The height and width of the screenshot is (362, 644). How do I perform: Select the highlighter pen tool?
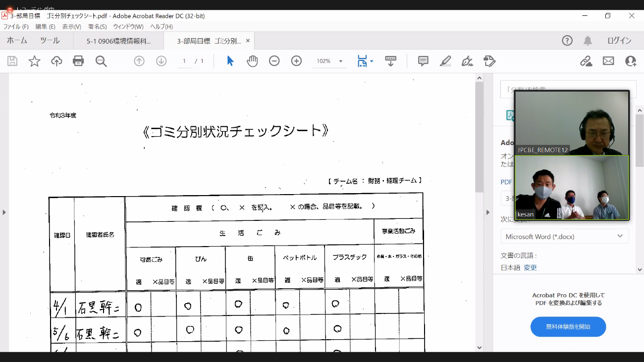point(445,61)
